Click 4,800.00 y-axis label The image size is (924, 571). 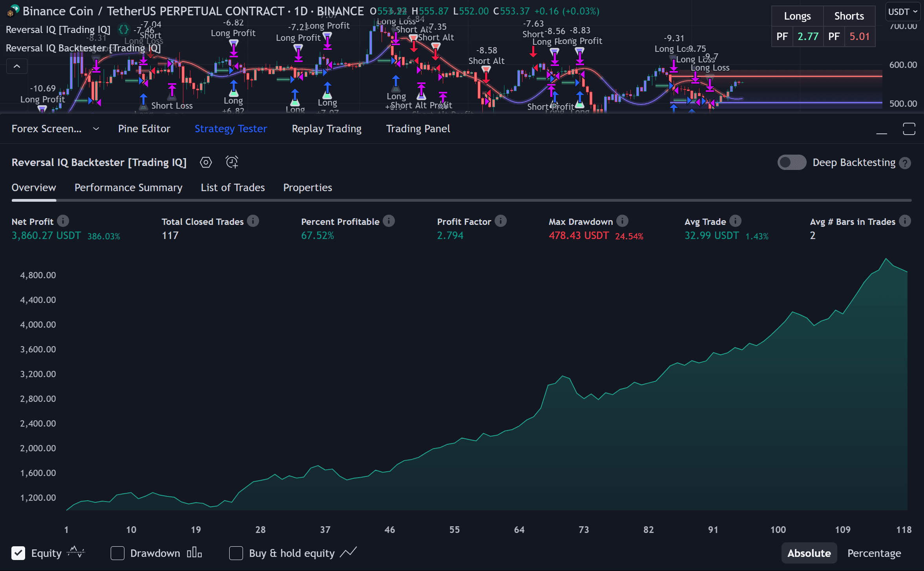[38, 275]
